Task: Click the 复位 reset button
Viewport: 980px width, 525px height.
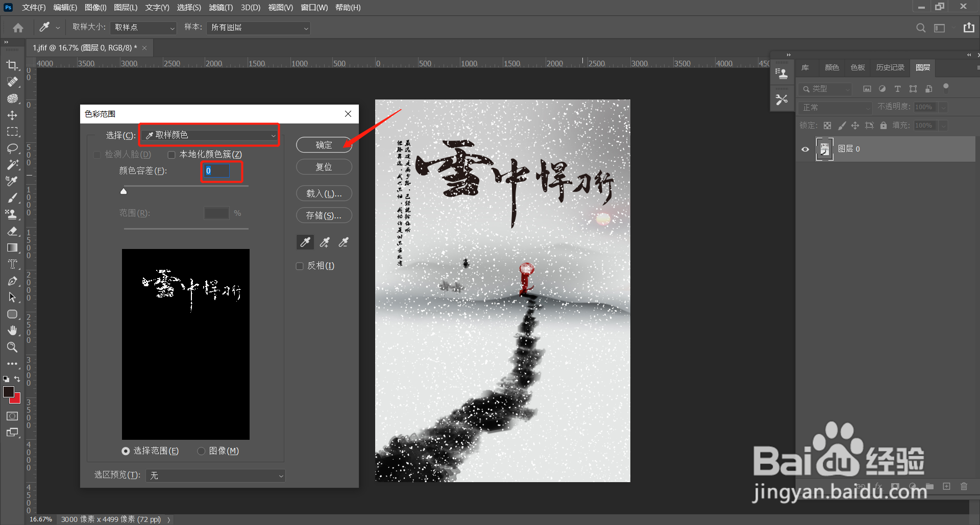Action: (x=324, y=167)
